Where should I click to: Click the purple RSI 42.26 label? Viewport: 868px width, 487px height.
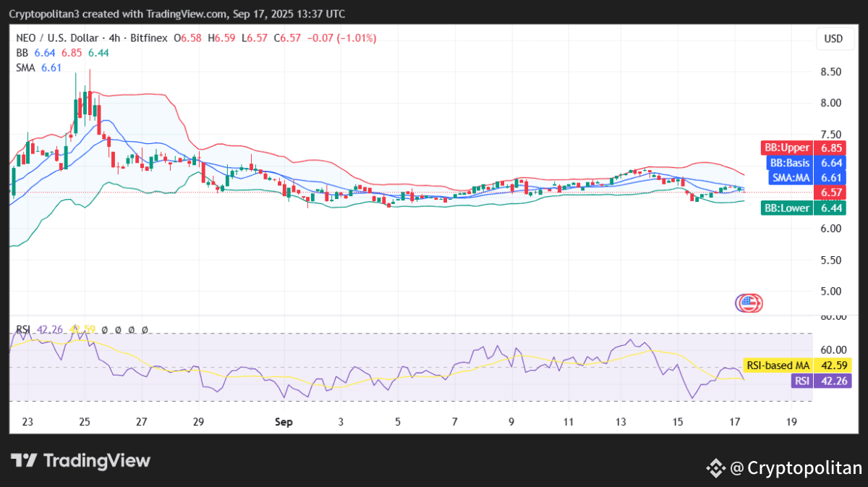[801, 381]
